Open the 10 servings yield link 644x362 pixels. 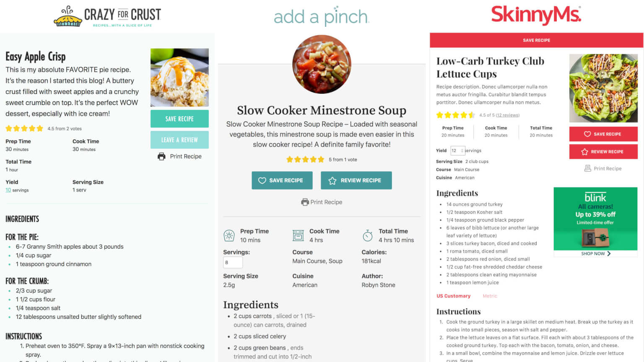click(x=8, y=190)
